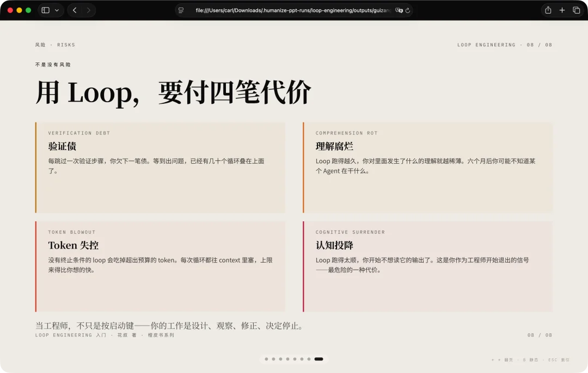Click the file URL address field
Screen dimensions: 588x373
[293, 10]
